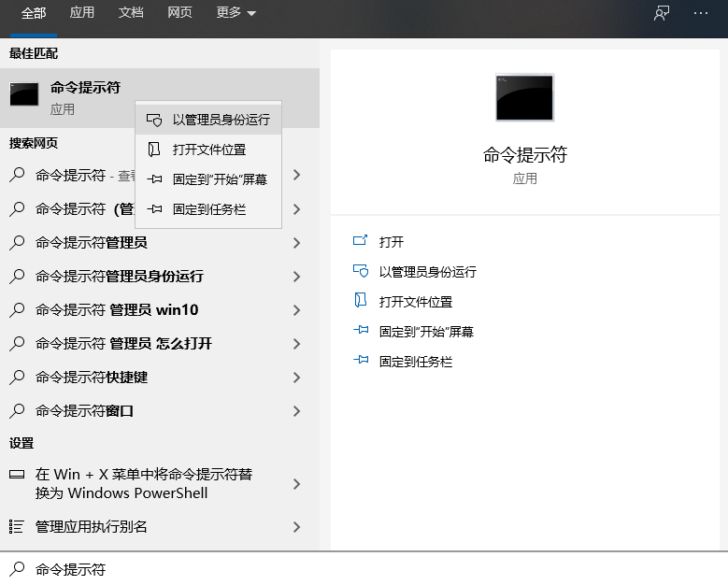Open the 更多 dropdown

click(x=236, y=13)
